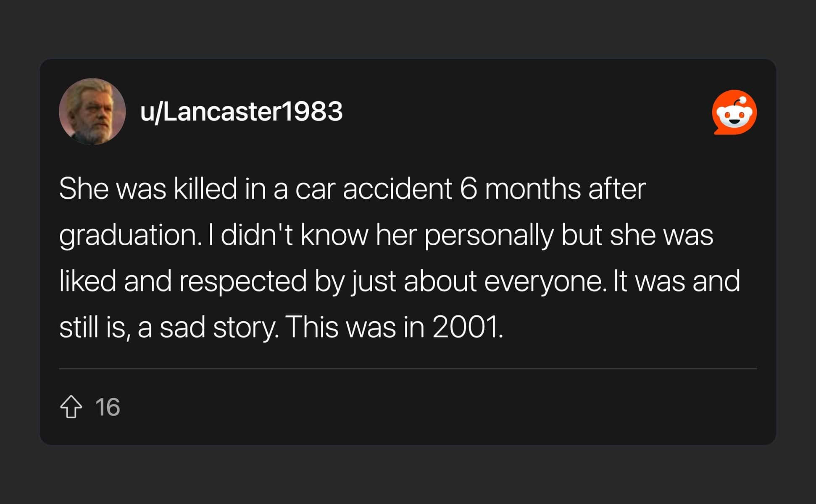The image size is (816, 504).
Task: Click the word "personally" in the comment
Action: pyautogui.click(x=489, y=235)
